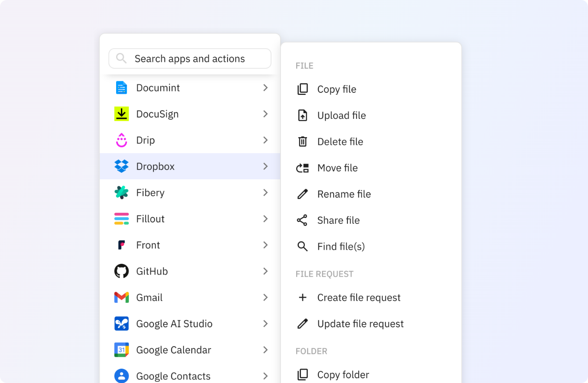Open the Drip app entry
Screen dimensions: 588x383
190,140
